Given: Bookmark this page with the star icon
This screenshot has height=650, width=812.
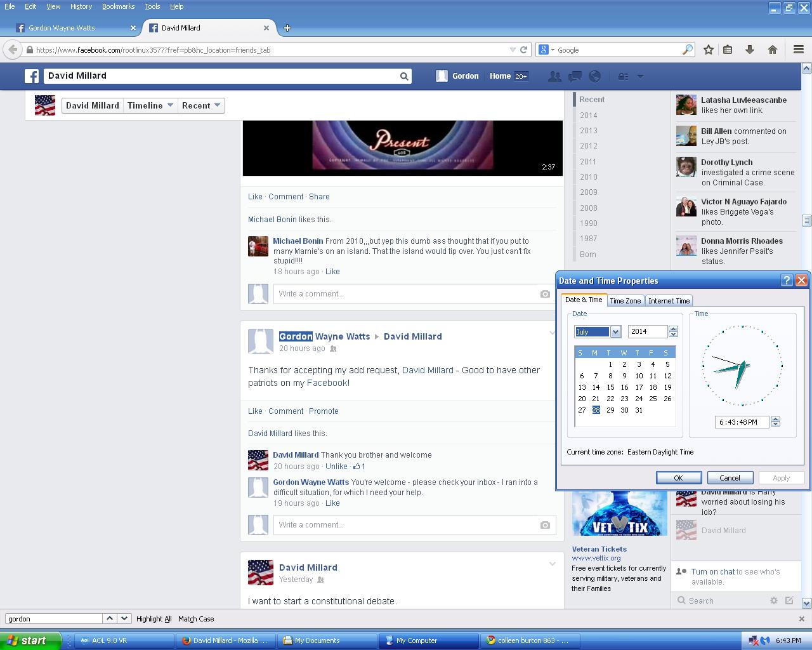Looking at the screenshot, I should [709, 50].
